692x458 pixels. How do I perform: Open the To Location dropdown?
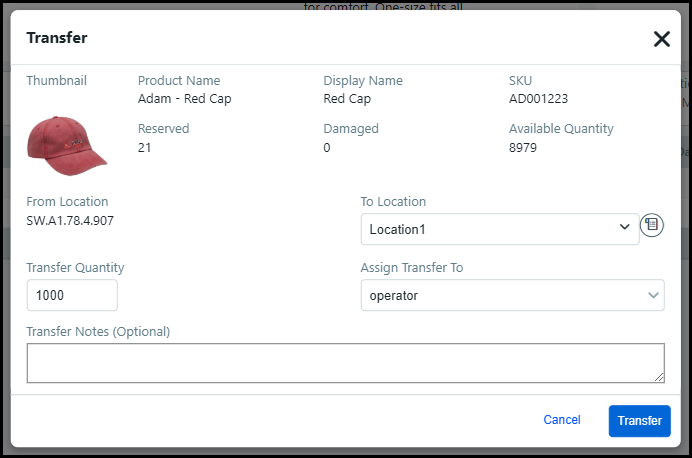coord(499,229)
